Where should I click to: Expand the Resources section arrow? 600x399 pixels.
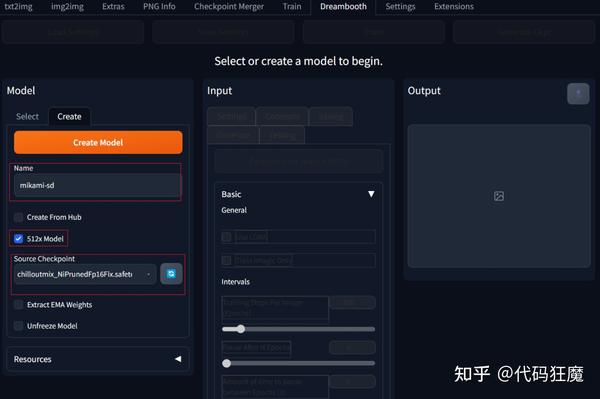178,359
